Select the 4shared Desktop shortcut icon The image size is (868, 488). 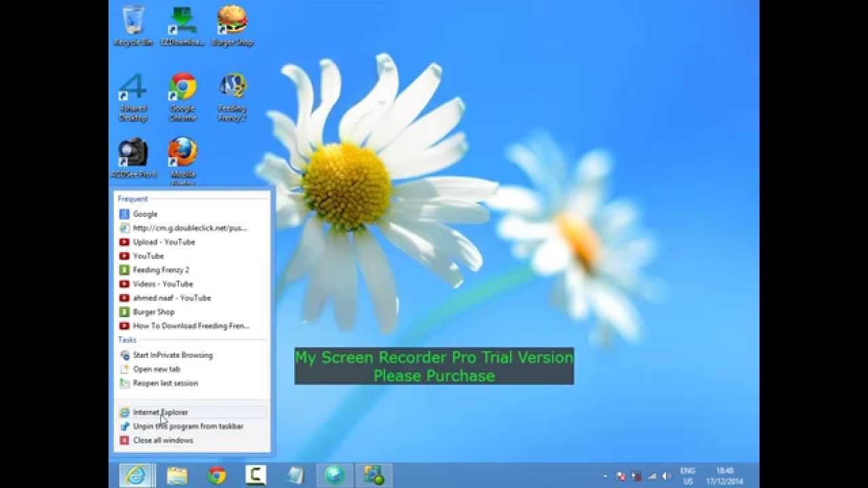point(133,97)
